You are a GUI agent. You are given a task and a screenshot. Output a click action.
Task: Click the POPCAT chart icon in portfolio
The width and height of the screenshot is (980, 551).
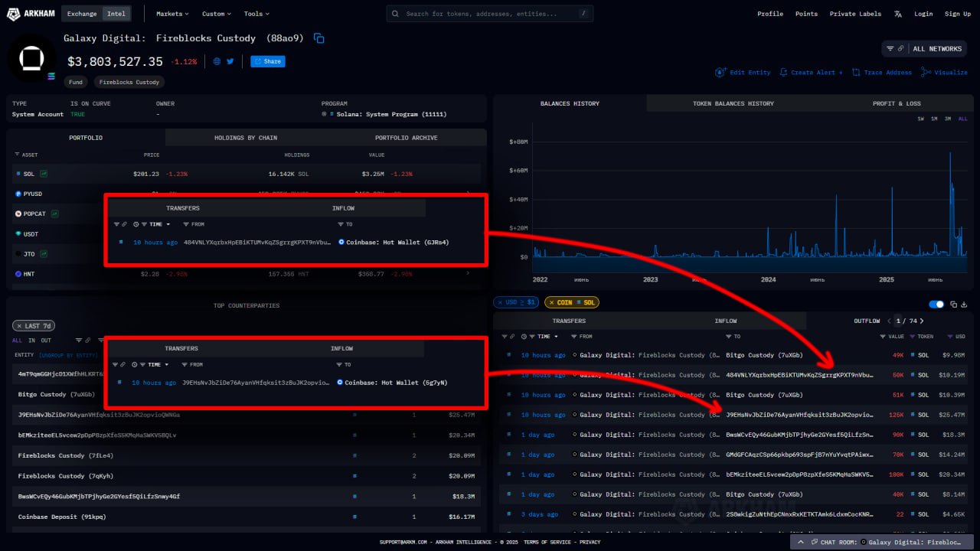(x=55, y=214)
